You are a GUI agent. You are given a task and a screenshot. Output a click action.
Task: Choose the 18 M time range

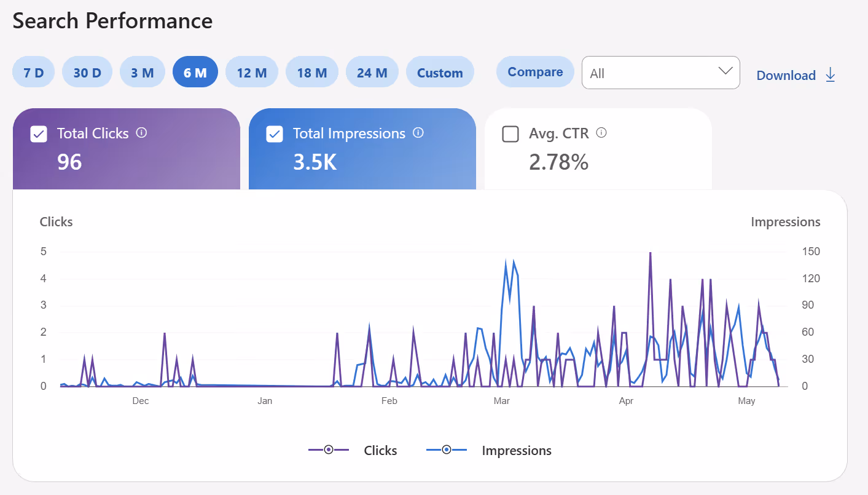[312, 73]
